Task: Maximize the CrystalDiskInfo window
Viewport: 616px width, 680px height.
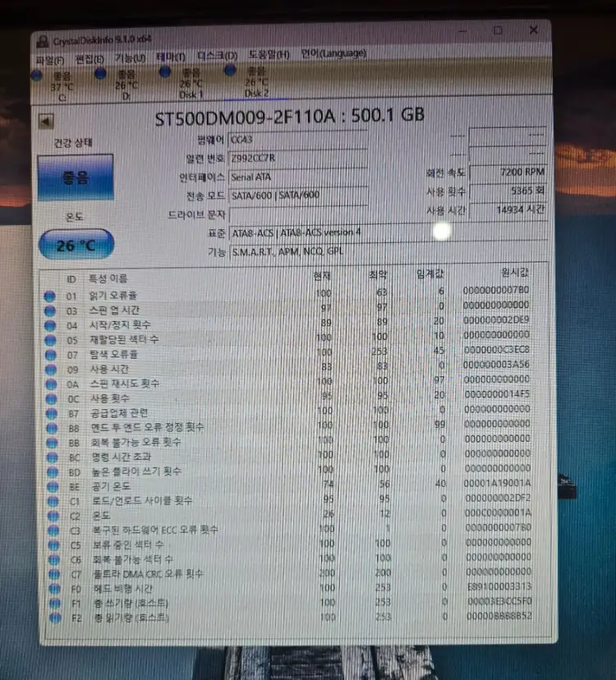Action: click(x=498, y=30)
